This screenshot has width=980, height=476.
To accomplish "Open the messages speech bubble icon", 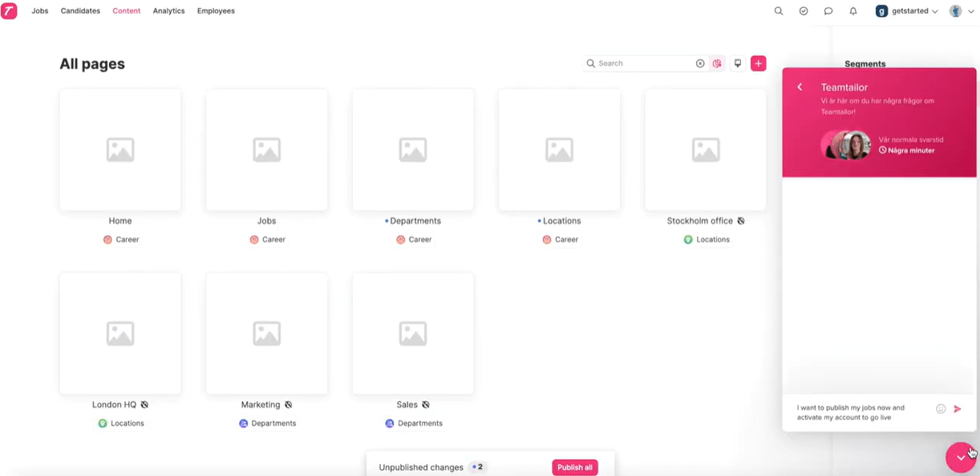I will (828, 11).
